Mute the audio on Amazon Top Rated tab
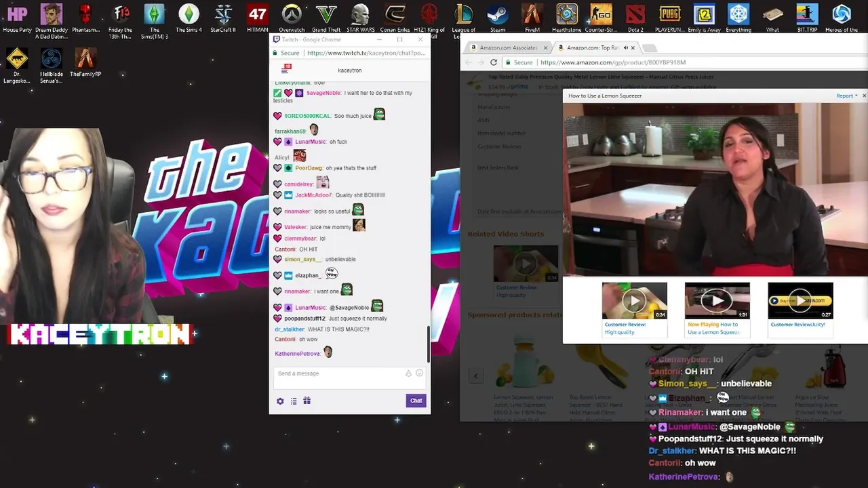868x488 pixels. pyautogui.click(x=625, y=47)
